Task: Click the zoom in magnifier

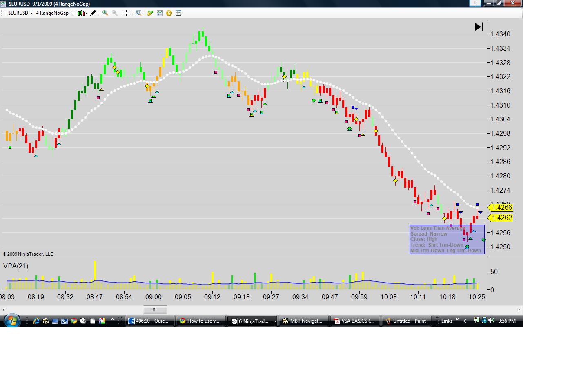Action: click(x=105, y=13)
